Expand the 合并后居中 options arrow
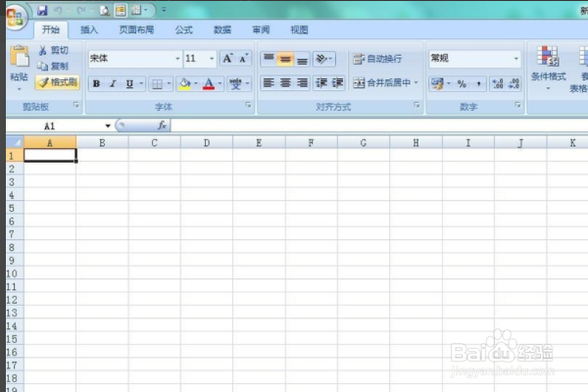Screen dimensions: 588x392 [416, 82]
